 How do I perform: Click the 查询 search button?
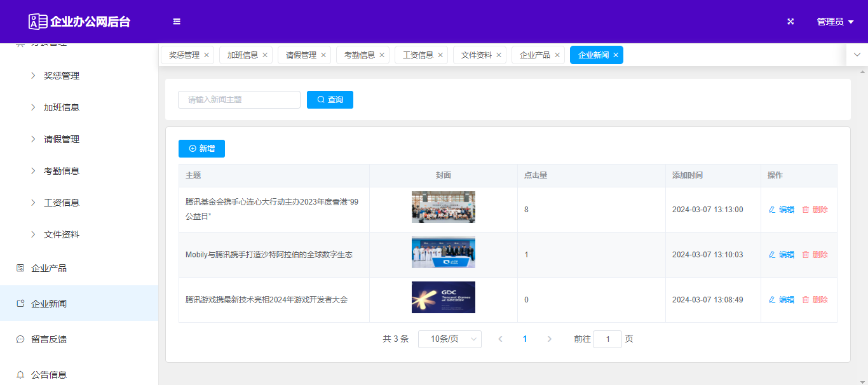pyautogui.click(x=330, y=100)
